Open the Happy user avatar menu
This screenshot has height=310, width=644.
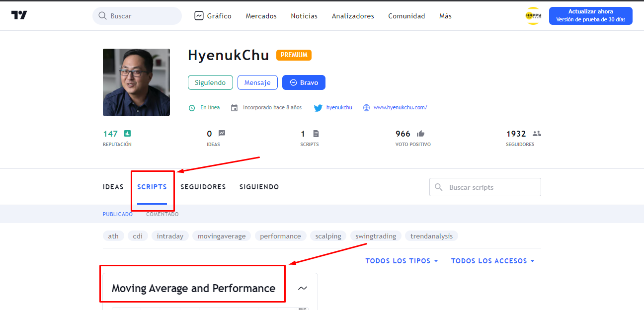533,16
